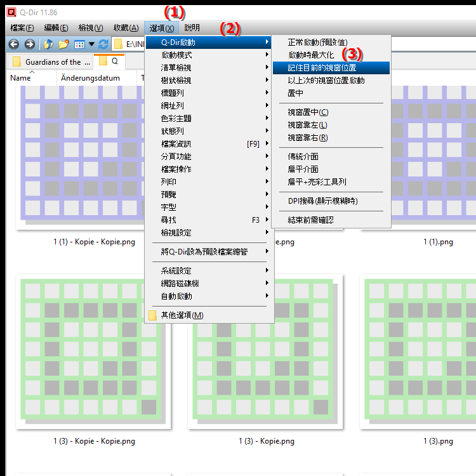Expand the 網路磁碟機 submenu
The width and height of the screenshot is (476, 476).
(209, 284)
